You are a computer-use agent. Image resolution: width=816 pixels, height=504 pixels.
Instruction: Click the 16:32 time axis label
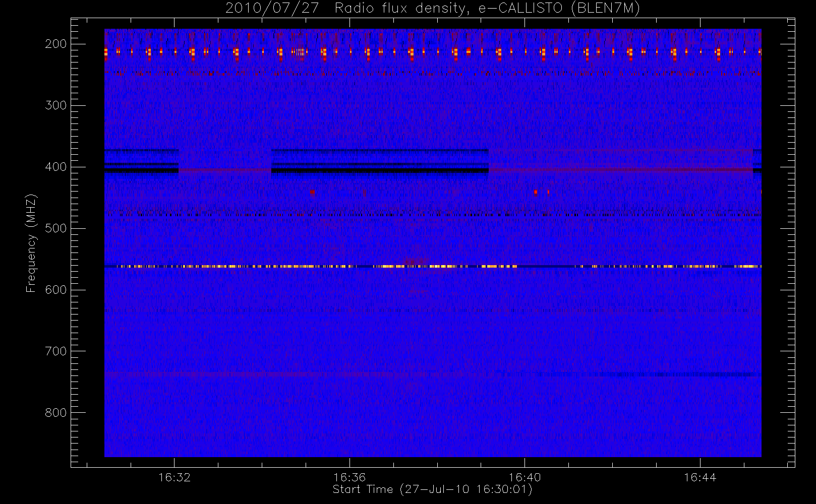(174, 477)
